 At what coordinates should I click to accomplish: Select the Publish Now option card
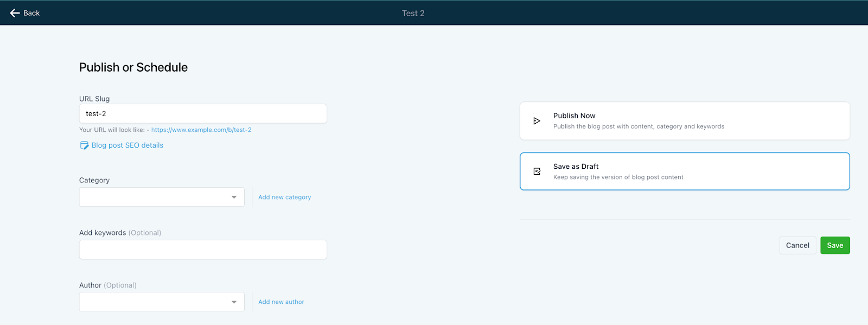point(685,121)
